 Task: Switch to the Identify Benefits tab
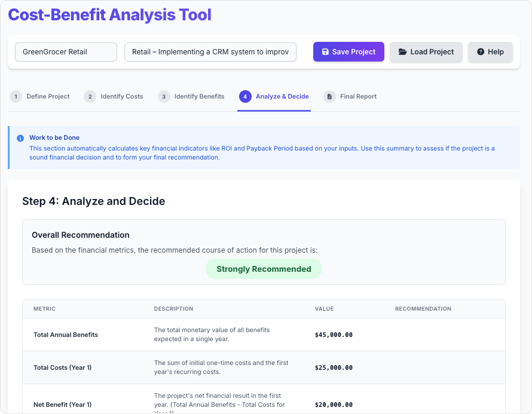click(191, 97)
